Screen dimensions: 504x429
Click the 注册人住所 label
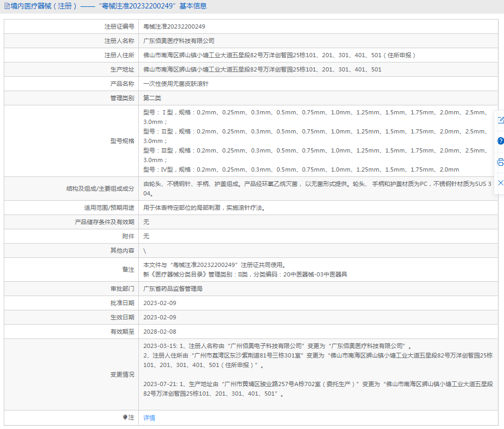[119, 55]
